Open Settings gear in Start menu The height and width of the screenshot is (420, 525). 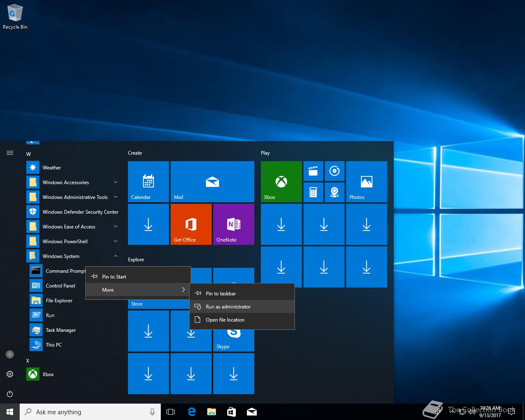(x=10, y=374)
